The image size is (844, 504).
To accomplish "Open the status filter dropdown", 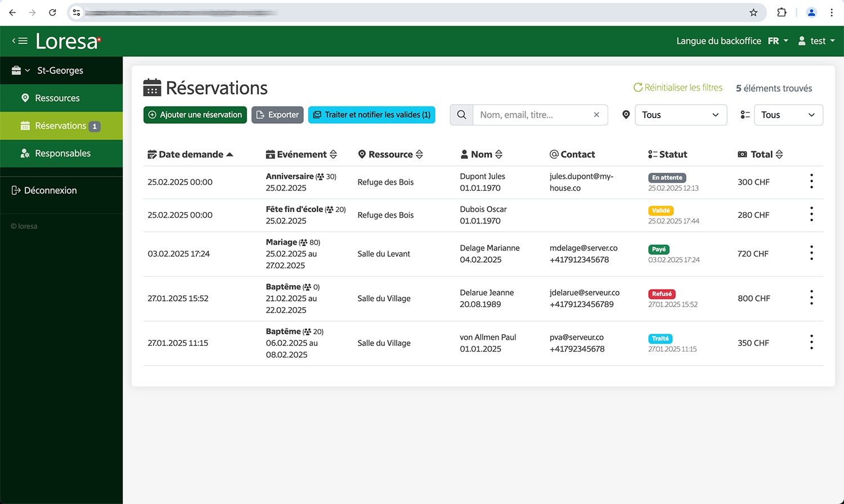I will point(788,115).
